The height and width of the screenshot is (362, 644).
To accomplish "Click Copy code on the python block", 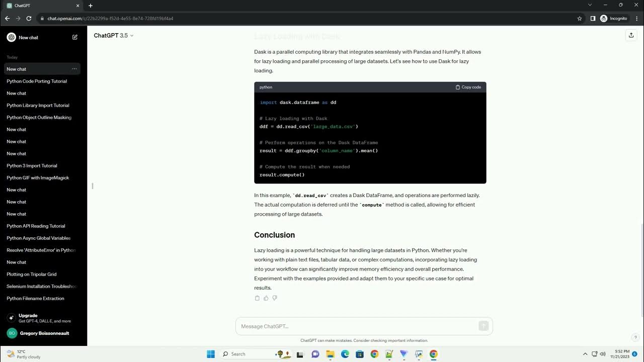I will 468,87.
